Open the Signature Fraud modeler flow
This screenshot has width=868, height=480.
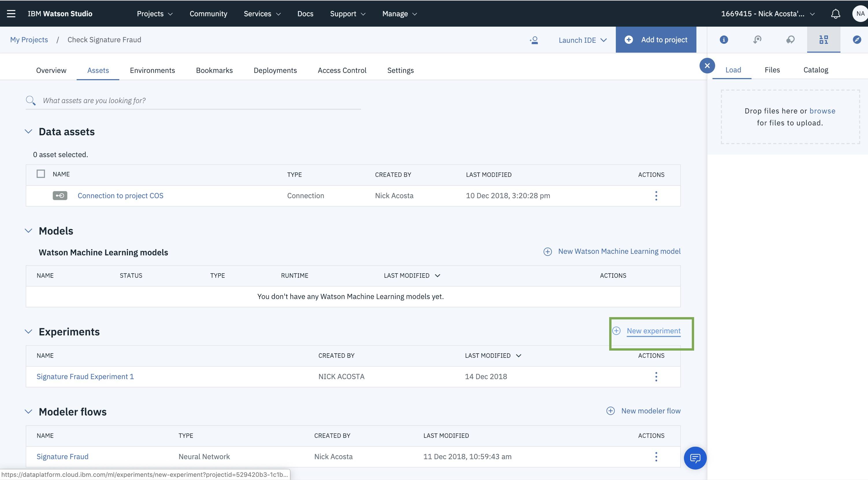[62, 456]
